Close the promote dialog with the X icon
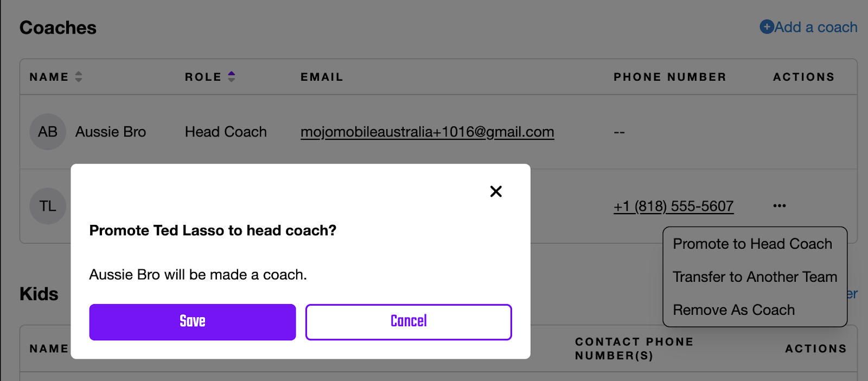Viewport: 868px width, 381px height. (x=496, y=191)
